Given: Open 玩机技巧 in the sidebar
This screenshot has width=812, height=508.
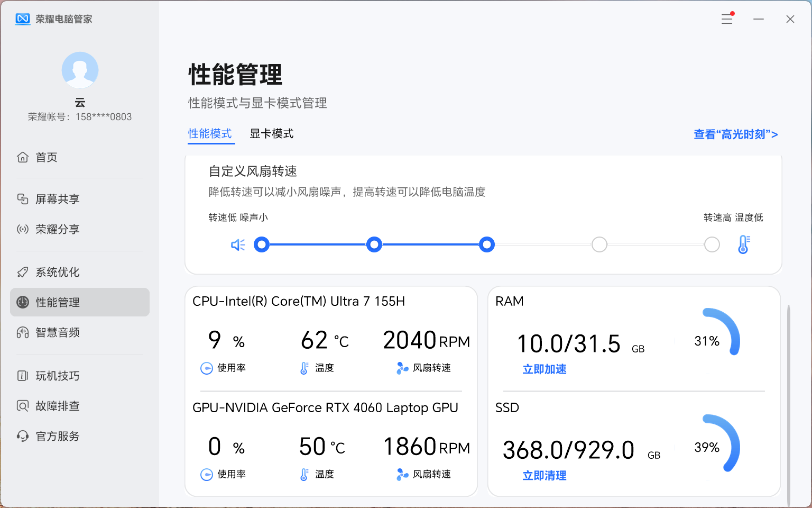Looking at the screenshot, I should [80, 376].
